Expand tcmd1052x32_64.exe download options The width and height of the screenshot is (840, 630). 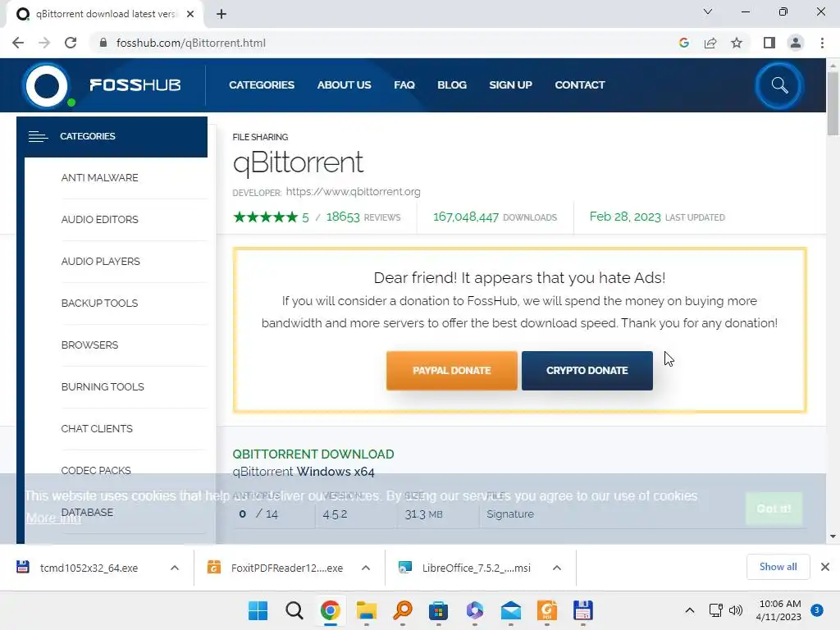coord(174,568)
